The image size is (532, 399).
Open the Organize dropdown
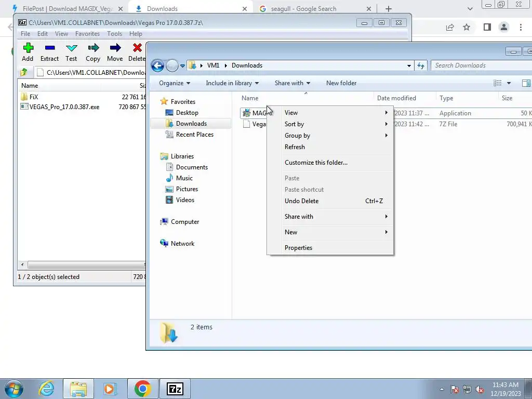[175, 83]
